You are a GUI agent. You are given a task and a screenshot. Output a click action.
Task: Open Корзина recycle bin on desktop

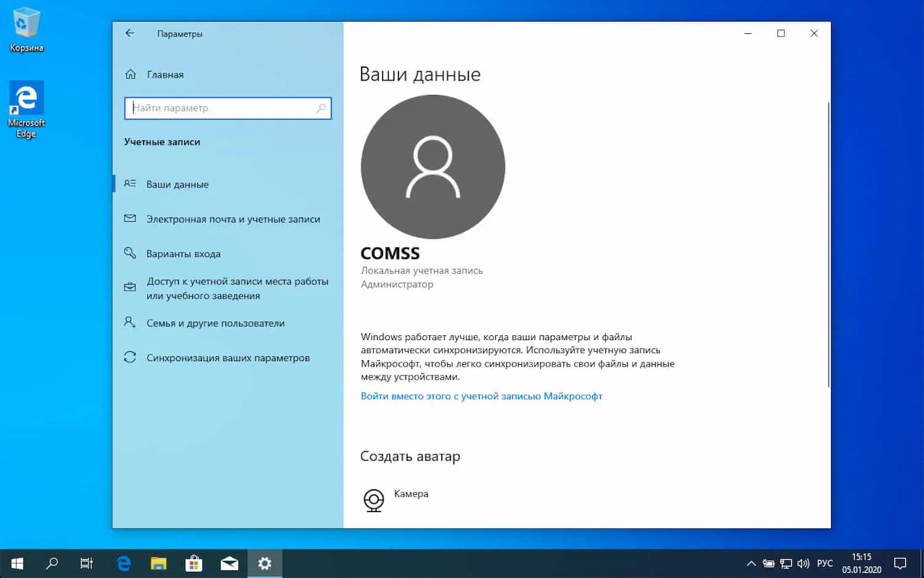26,30
